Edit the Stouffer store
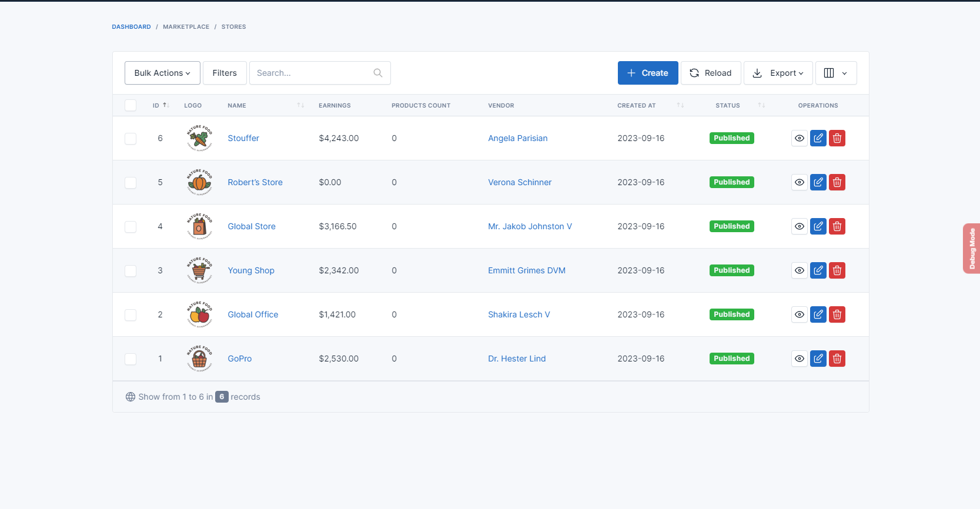The height and width of the screenshot is (509, 980). 818,138
